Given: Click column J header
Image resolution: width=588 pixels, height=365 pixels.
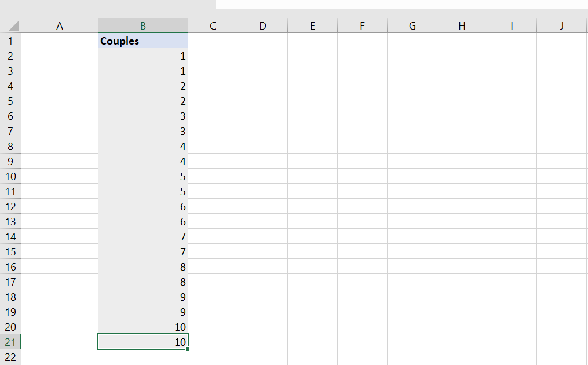Looking at the screenshot, I should pos(561,25).
